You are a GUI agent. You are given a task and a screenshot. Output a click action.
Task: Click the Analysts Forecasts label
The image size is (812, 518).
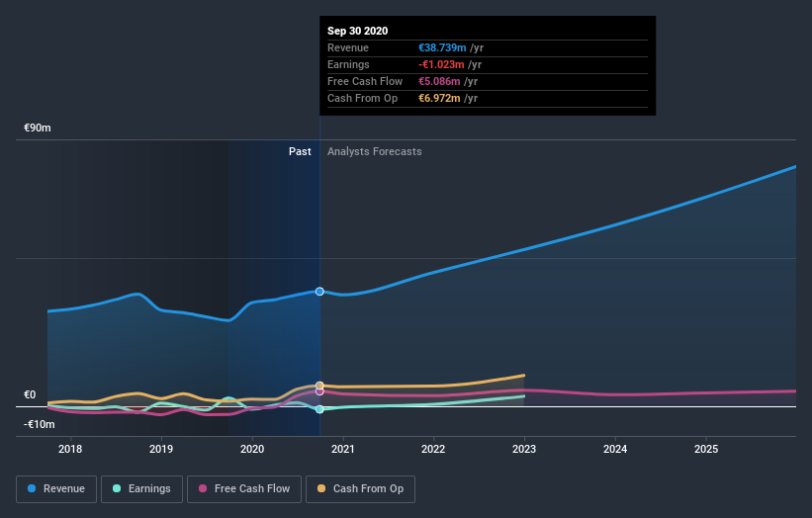click(x=375, y=151)
